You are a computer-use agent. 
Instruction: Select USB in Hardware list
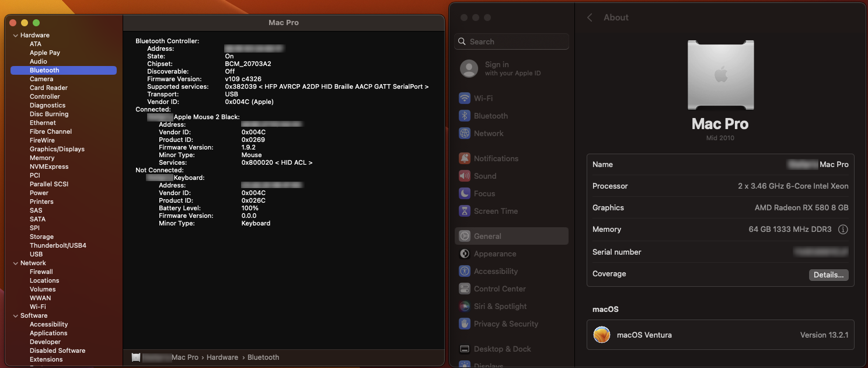click(36, 254)
